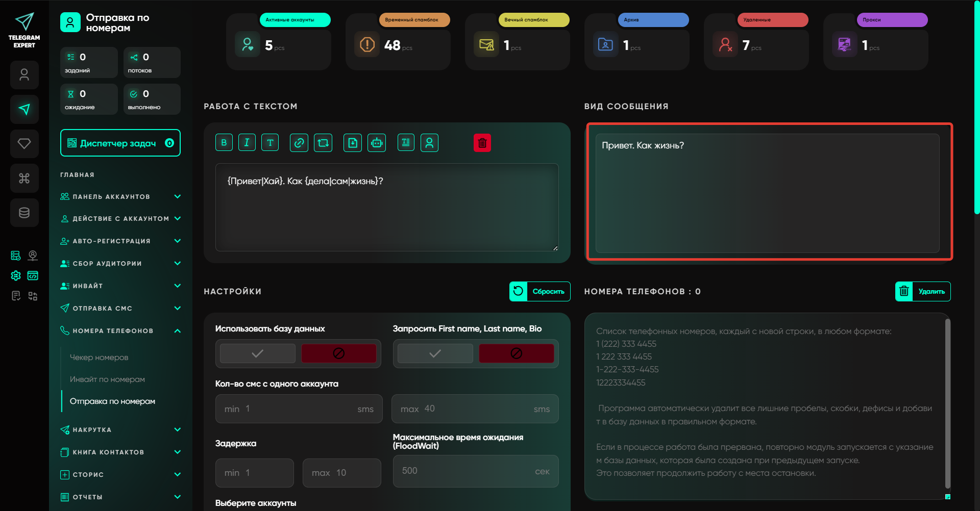Click the 'Удалить' phone numbers button

923,292
